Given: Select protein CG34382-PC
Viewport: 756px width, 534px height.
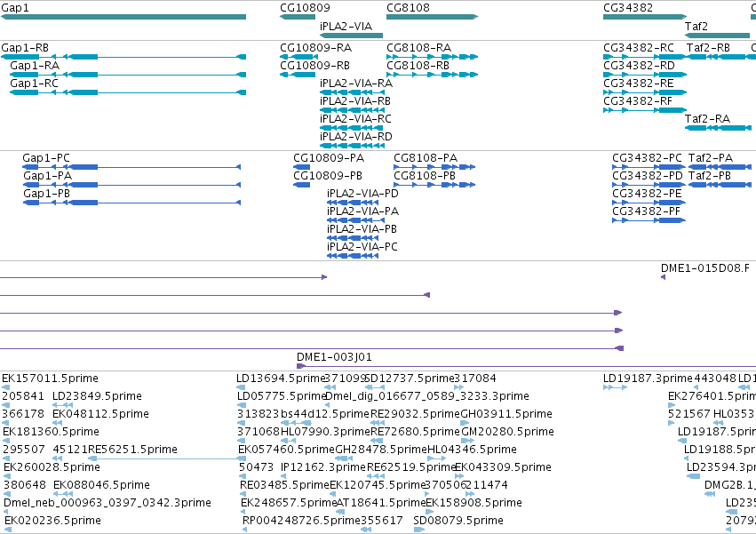Looking at the screenshot, I should point(649,167).
